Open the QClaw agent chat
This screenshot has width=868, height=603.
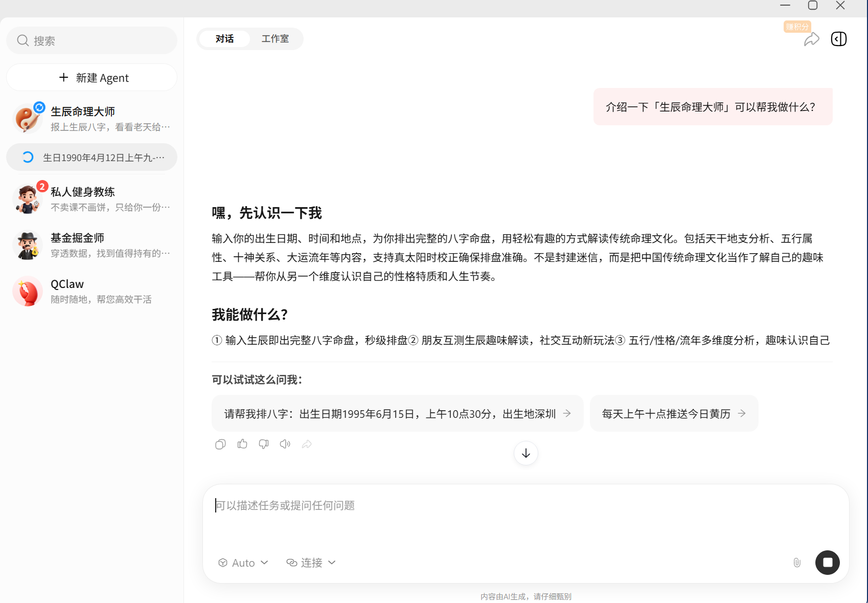tap(92, 291)
